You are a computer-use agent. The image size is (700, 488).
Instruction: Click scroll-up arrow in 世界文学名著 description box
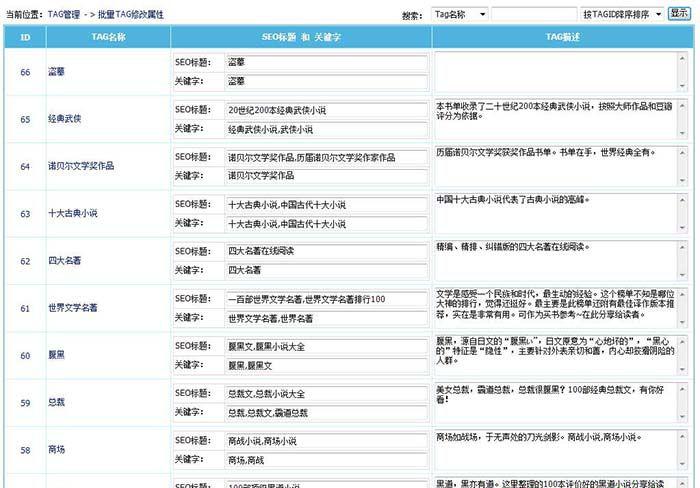coord(682,295)
